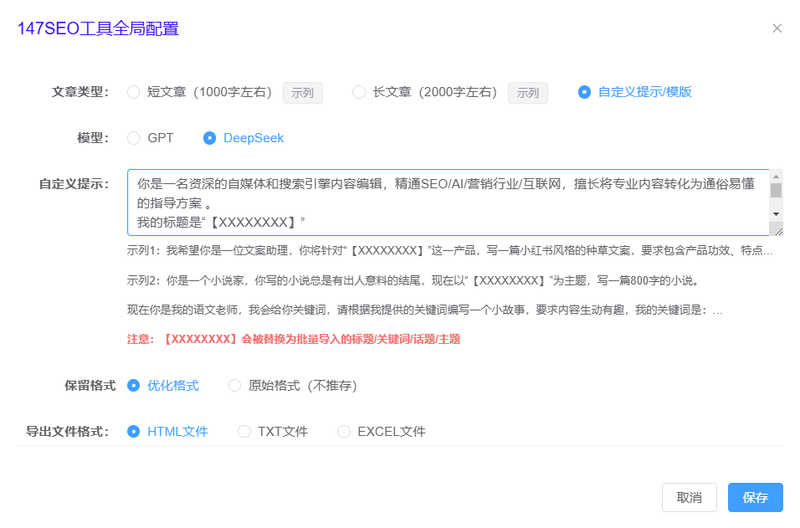
Task: Set export format to HTML文件
Action: tap(167, 432)
